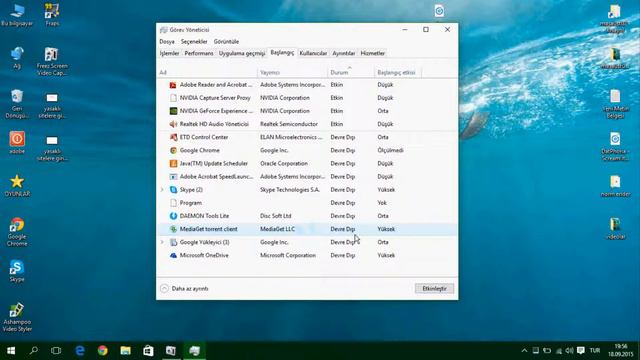
Task: Switch to the Hizmetler tab
Action: [x=373, y=53]
